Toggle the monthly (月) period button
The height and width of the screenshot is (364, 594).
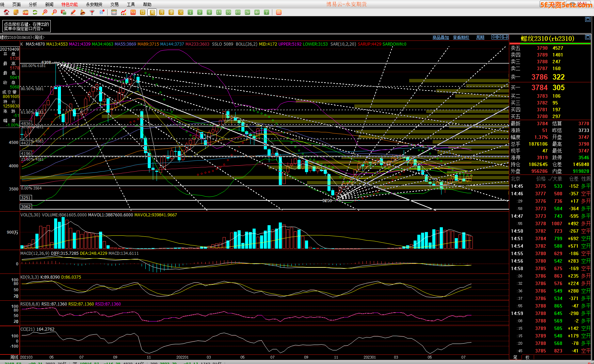162,12
